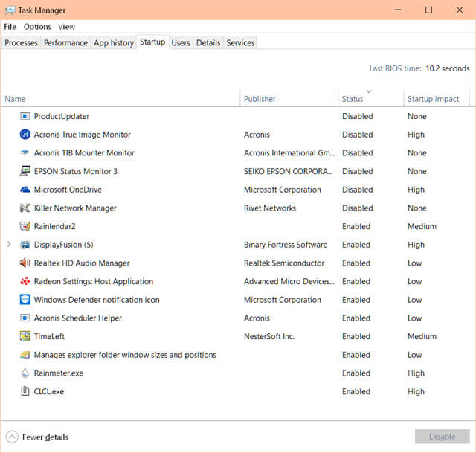The height and width of the screenshot is (453, 476).
Task: Switch to the App history tab
Action: click(x=114, y=43)
